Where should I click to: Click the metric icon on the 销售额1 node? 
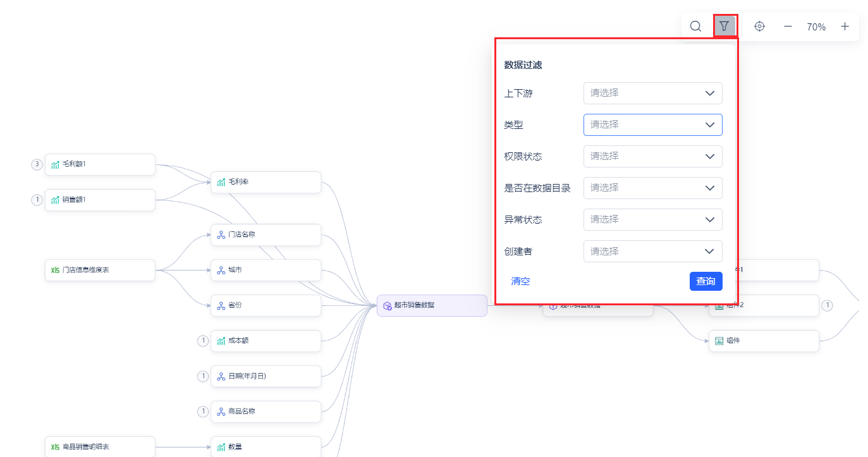point(55,200)
